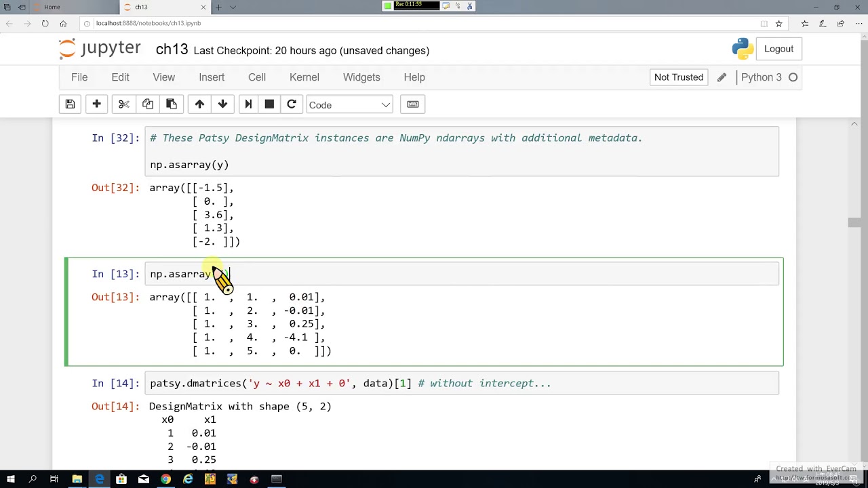Close the ch13 browser tab
Screen dimensions: 868x488
point(203,7)
